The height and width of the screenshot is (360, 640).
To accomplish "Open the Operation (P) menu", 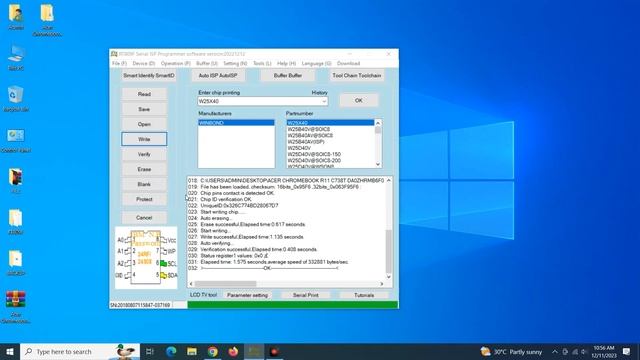I will pos(176,64).
